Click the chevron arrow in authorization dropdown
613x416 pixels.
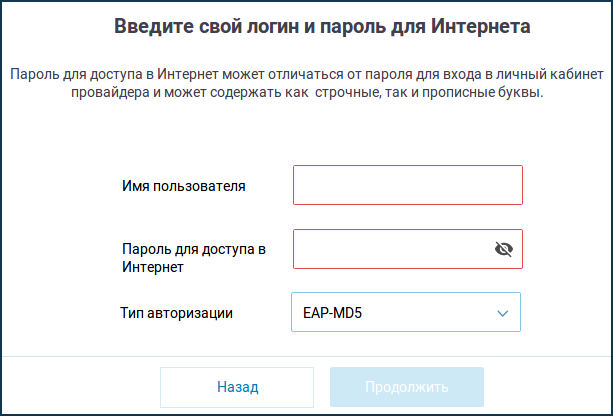coord(503,312)
